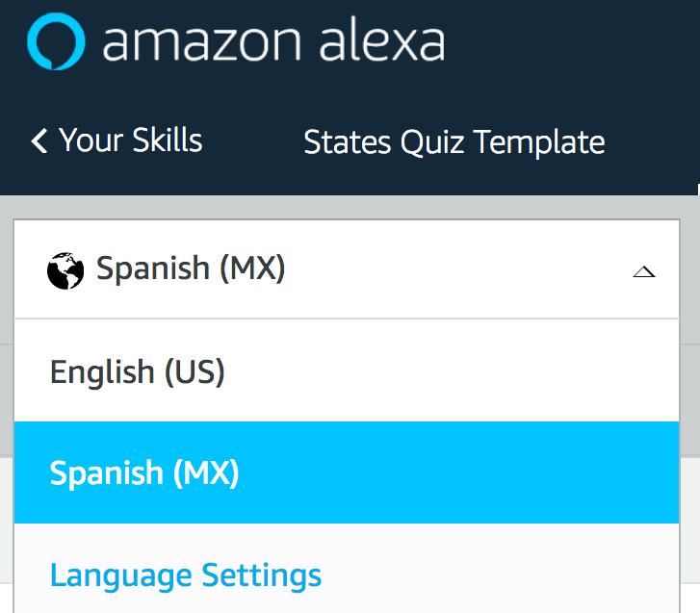Select English (US) from the language list
This screenshot has height=613, width=700.
347,370
